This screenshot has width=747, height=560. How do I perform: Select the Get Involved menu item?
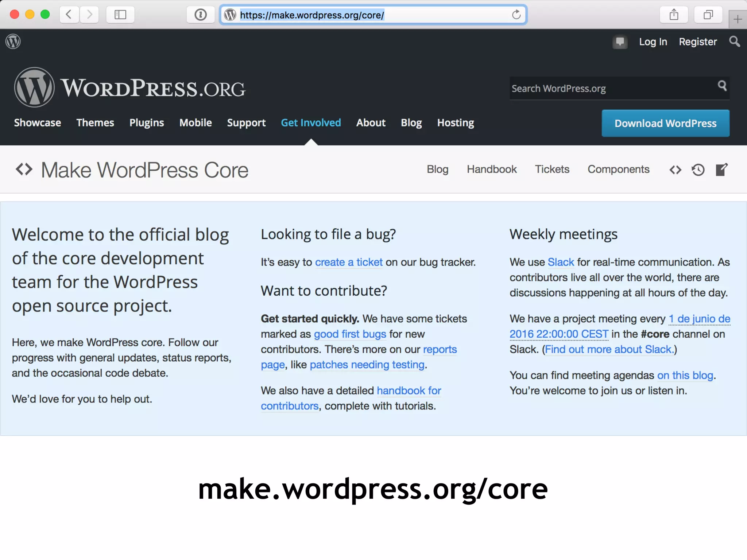click(x=311, y=123)
